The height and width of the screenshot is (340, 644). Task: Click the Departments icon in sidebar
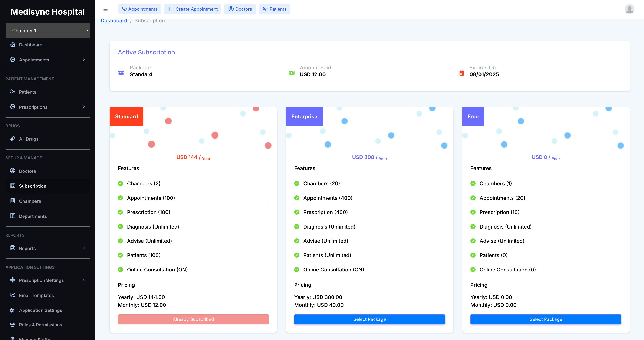tap(13, 216)
